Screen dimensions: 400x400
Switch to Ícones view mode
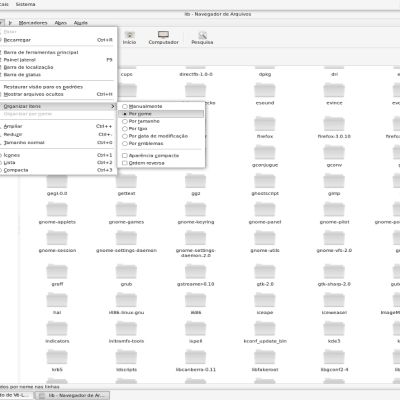pos(57,155)
